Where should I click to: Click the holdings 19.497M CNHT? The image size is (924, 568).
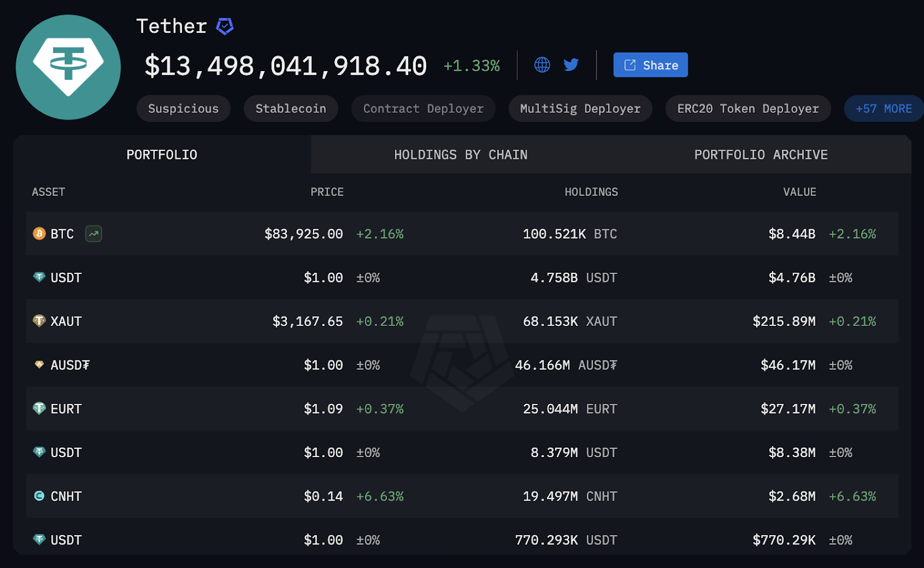(570, 496)
